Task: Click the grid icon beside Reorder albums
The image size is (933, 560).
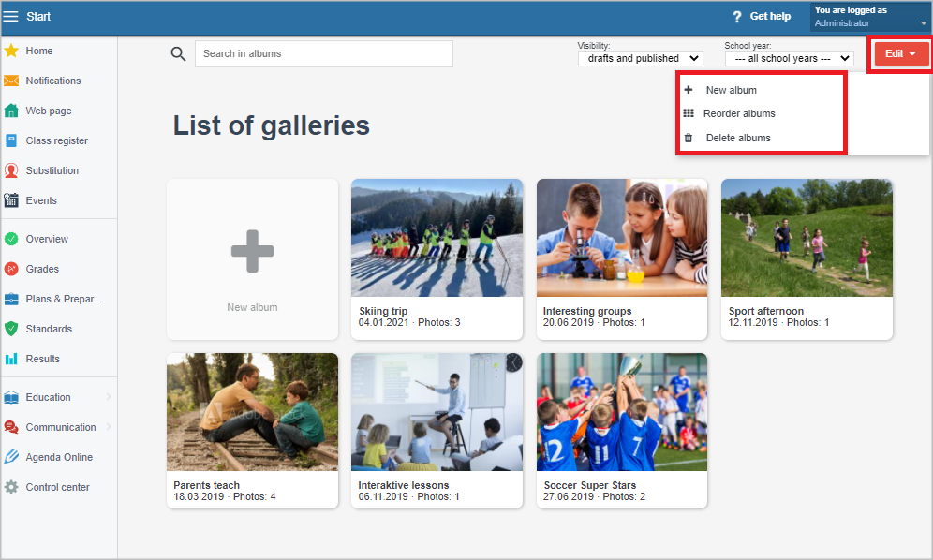Action: click(x=689, y=113)
